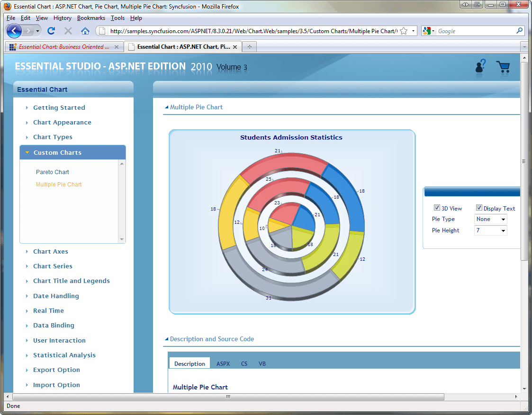Uncheck the 3D View checkbox
Viewport: 532px width, 415px height.
point(437,208)
